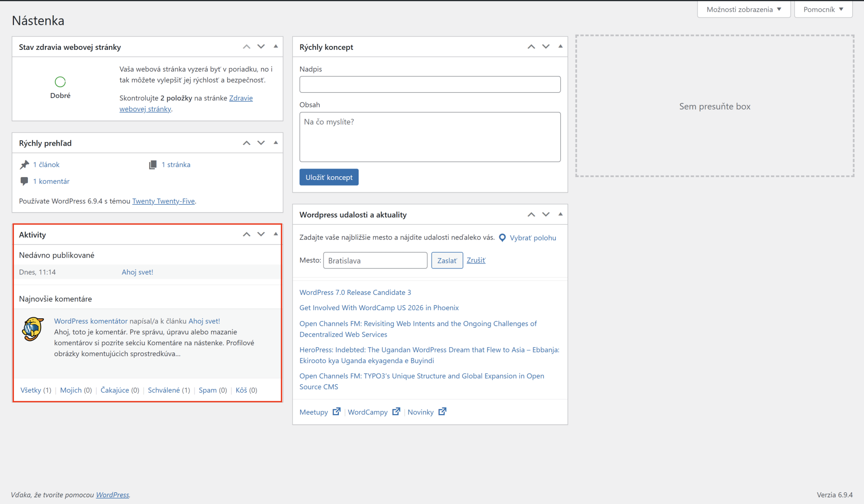The width and height of the screenshot is (864, 504).
Task: Open Ahoj svet! link in comment
Action: 204,321
